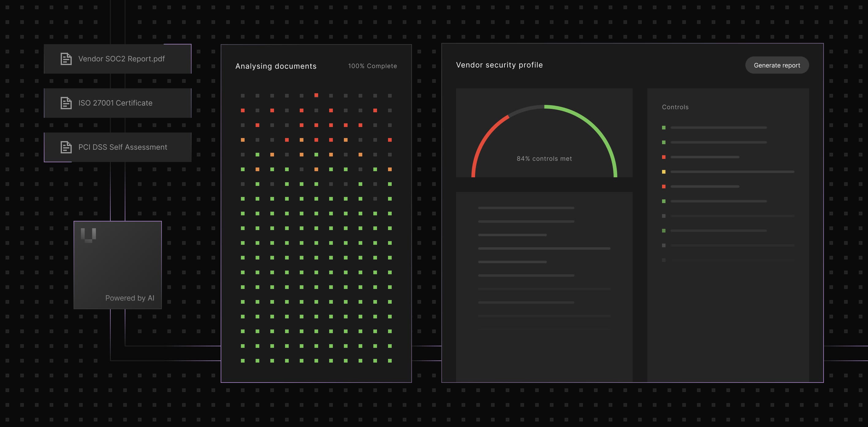Click the Controls section title
This screenshot has width=868, height=427.
(x=675, y=107)
